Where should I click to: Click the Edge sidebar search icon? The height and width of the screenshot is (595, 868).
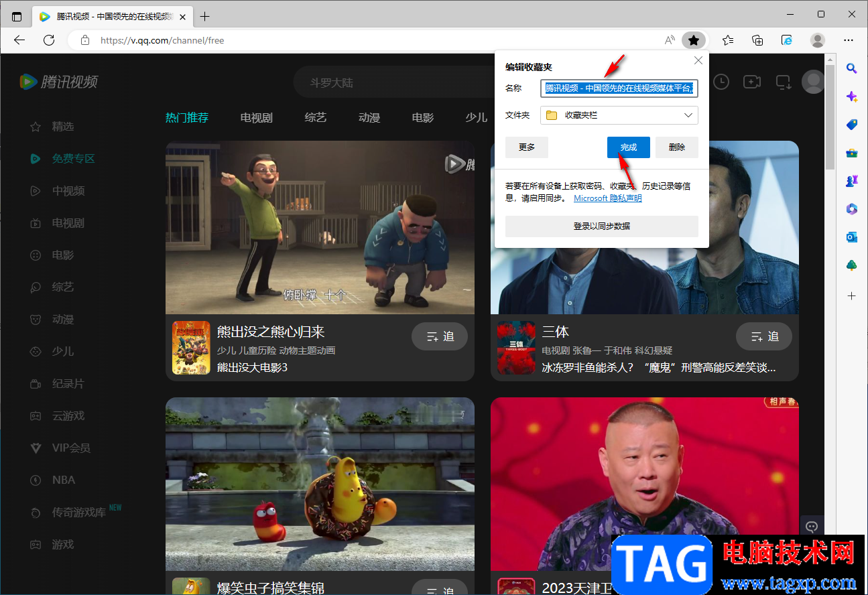[x=852, y=68]
